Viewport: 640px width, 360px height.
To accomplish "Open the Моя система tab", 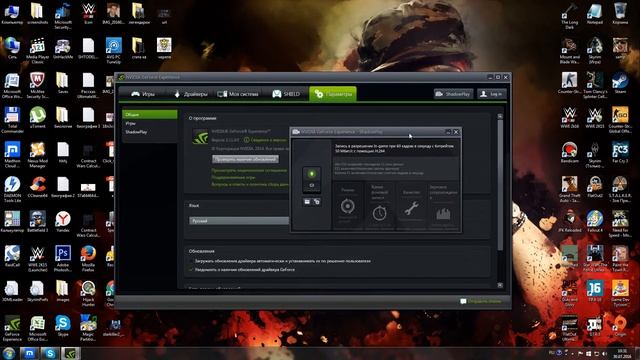I will coord(238,94).
